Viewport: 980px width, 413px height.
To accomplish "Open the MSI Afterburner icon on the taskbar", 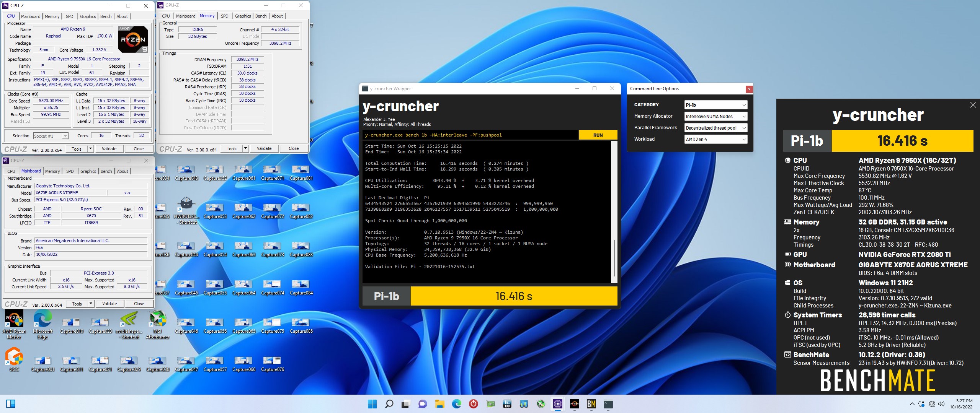I will [x=541, y=404].
